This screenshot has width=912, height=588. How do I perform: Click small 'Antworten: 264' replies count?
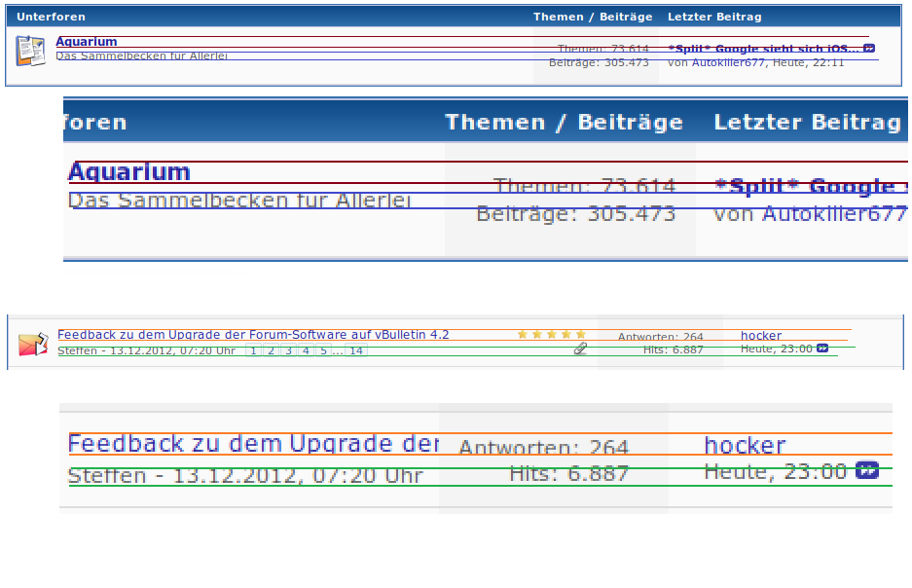(x=660, y=337)
